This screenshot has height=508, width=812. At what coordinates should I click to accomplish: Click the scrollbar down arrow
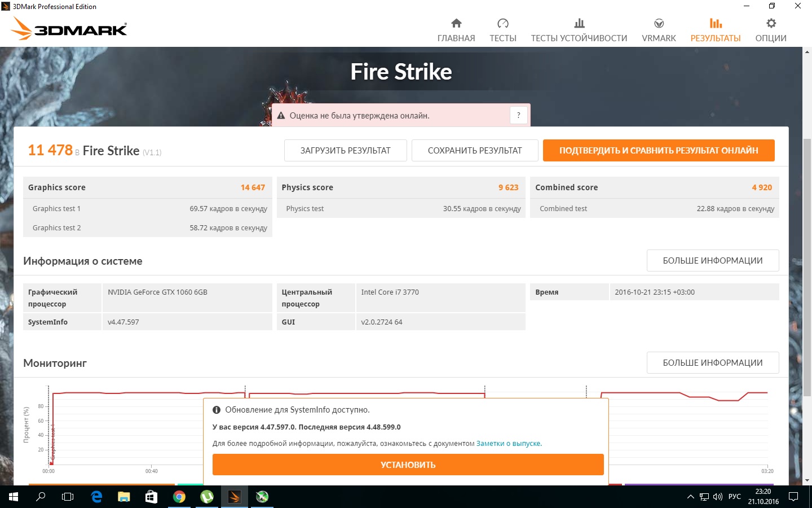pyautogui.click(x=807, y=480)
